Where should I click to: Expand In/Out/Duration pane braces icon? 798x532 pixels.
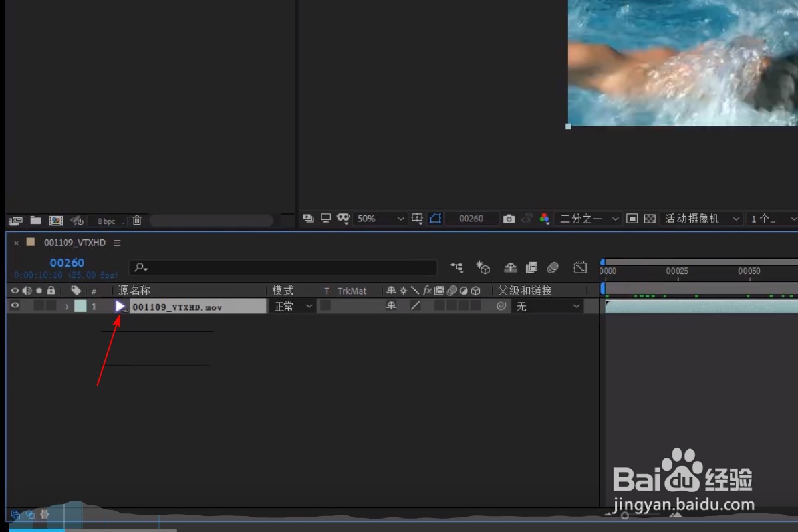pos(45,514)
